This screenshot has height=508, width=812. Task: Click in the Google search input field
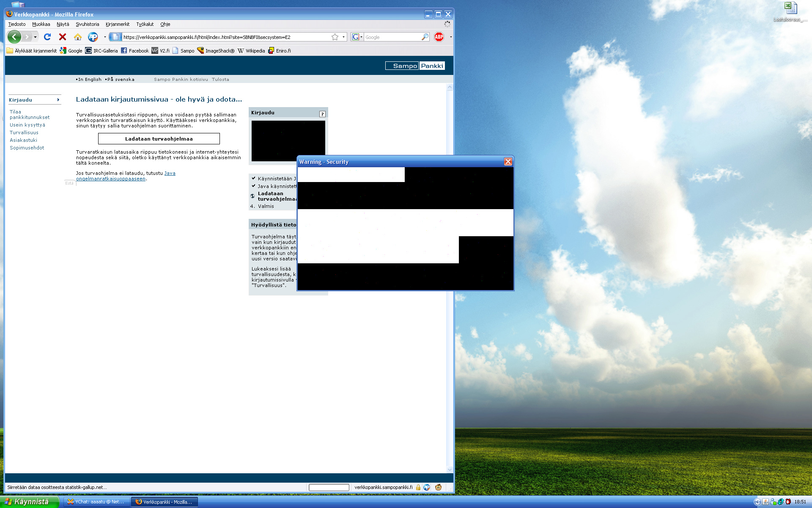point(391,37)
